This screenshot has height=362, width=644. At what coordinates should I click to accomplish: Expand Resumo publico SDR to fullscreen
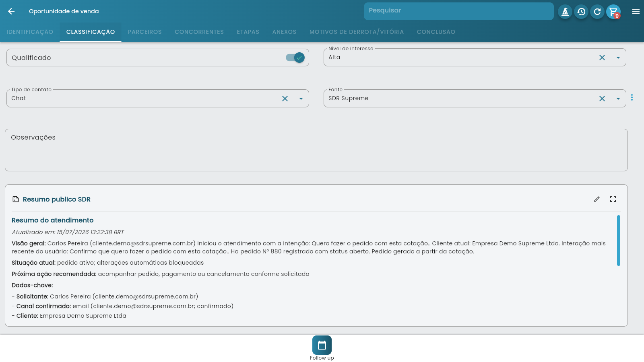point(613,199)
